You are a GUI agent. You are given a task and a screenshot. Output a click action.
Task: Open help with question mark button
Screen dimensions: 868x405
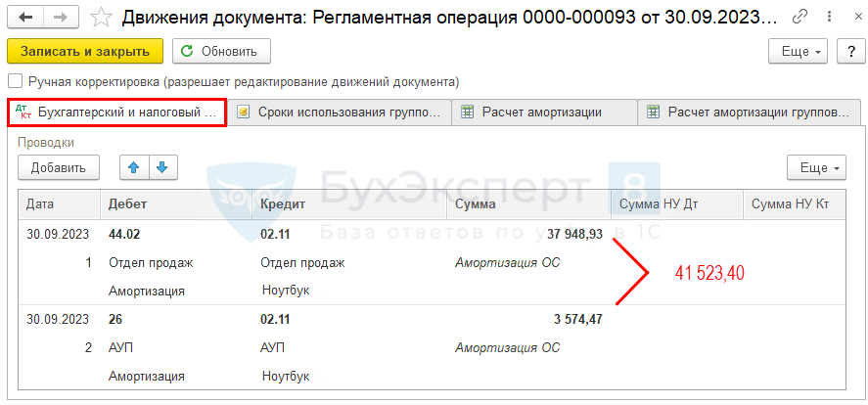[x=852, y=52]
